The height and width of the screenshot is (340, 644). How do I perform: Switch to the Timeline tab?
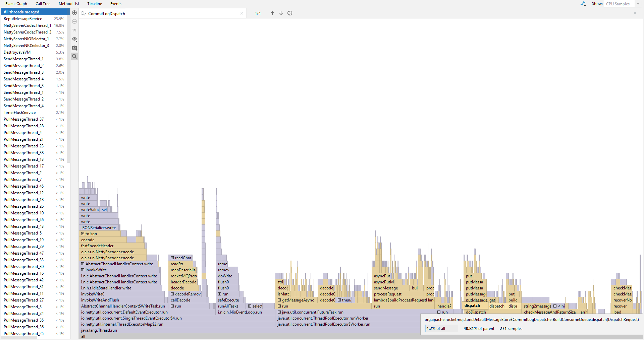(x=94, y=4)
